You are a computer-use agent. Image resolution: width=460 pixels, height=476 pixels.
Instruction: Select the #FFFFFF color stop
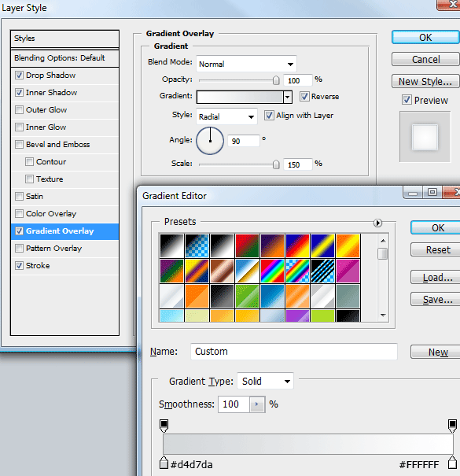[x=452, y=462]
